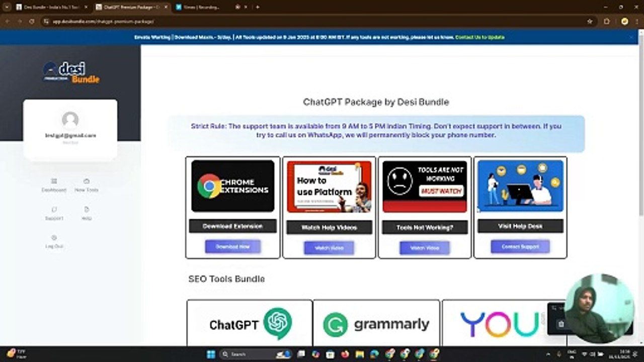Click the Download Now button
Viewport: 644px width, 362px height.
(232, 246)
